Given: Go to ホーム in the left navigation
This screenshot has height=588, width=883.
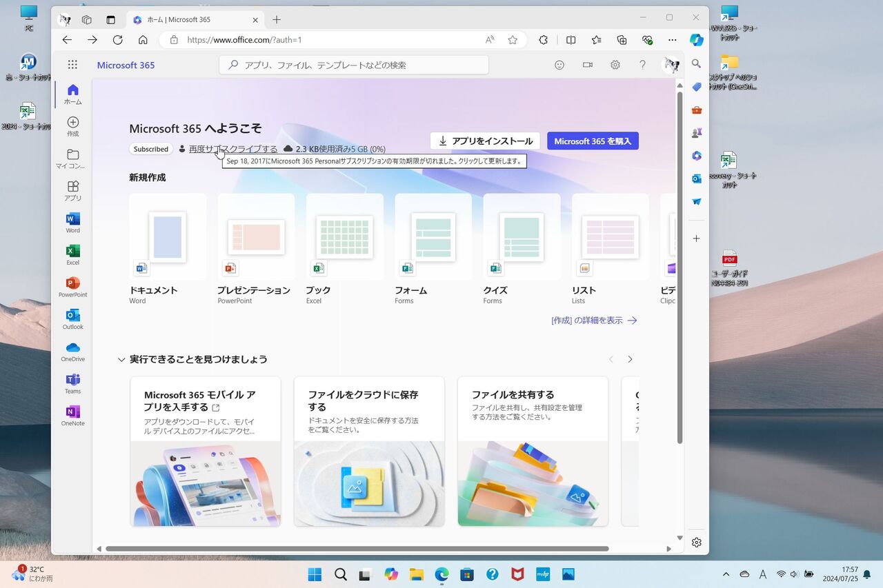Looking at the screenshot, I should click(x=73, y=94).
